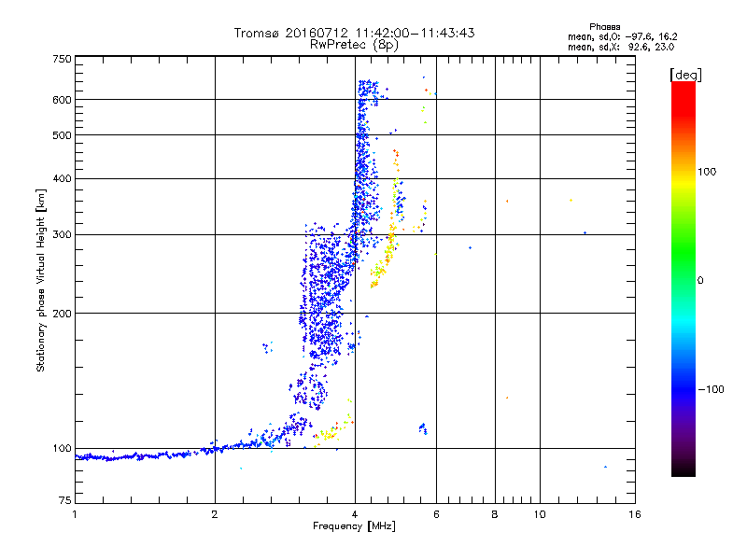Click the x-axis label "16"
The height and width of the screenshot is (560, 747).
coord(635,514)
